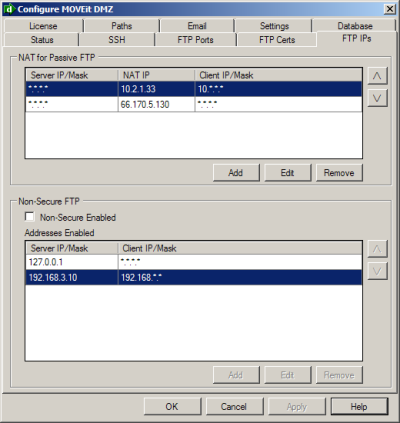The width and height of the screenshot is (400, 423).
Task: Switch to the FTP Ports tab
Action: pyautogui.click(x=195, y=40)
